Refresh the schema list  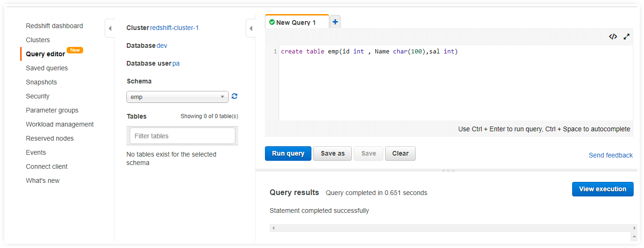point(234,97)
